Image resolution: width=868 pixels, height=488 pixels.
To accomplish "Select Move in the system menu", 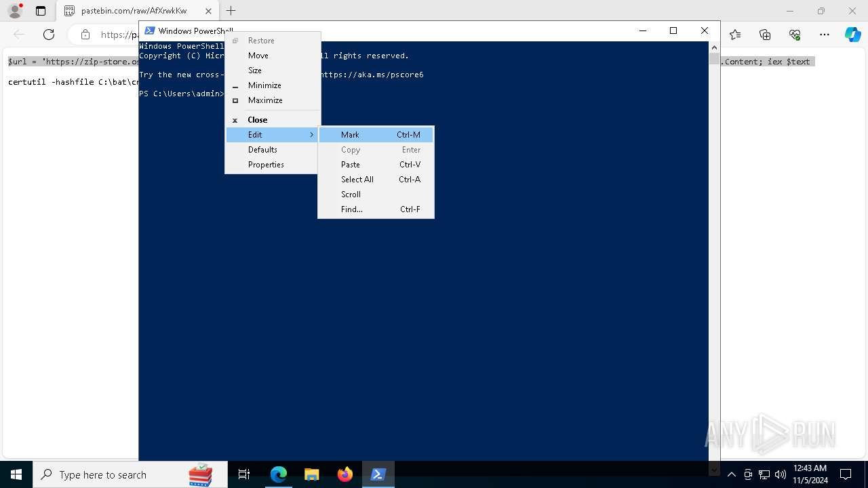I will [x=272, y=56].
